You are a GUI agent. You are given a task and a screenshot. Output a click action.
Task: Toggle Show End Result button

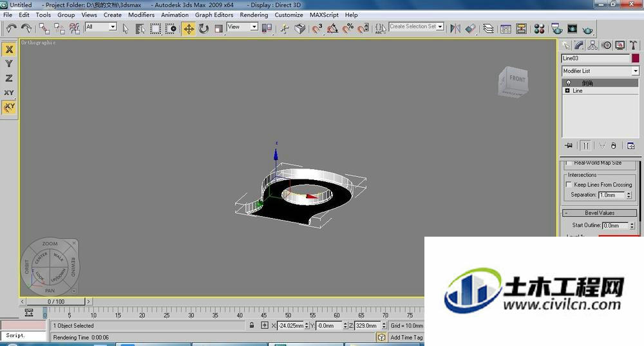[x=585, y=145]
